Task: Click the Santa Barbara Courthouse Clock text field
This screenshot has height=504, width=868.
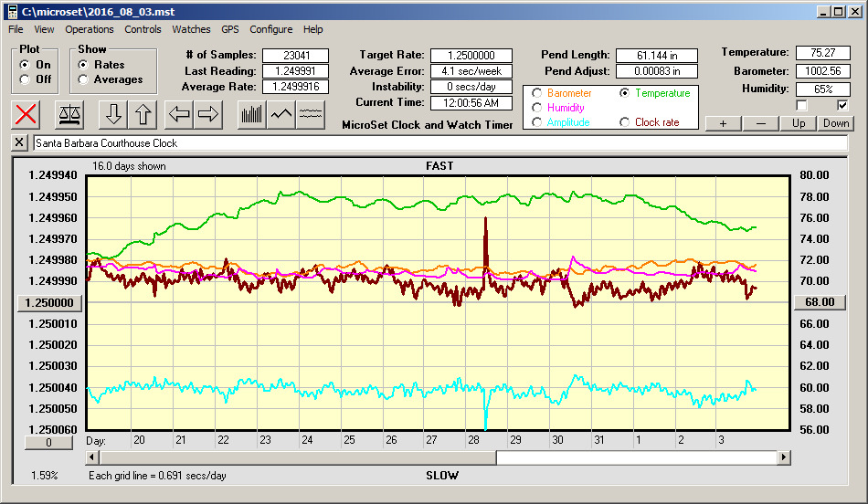Action: (439, 143)
